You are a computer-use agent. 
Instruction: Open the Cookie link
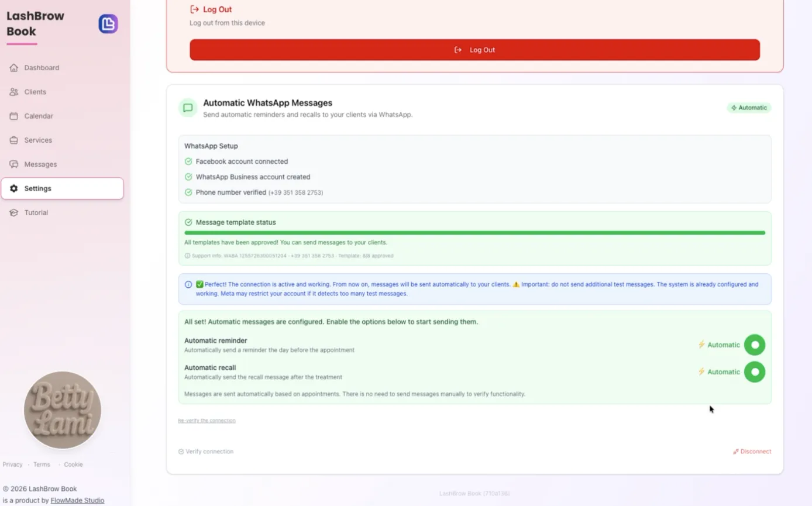pos(73,464)
